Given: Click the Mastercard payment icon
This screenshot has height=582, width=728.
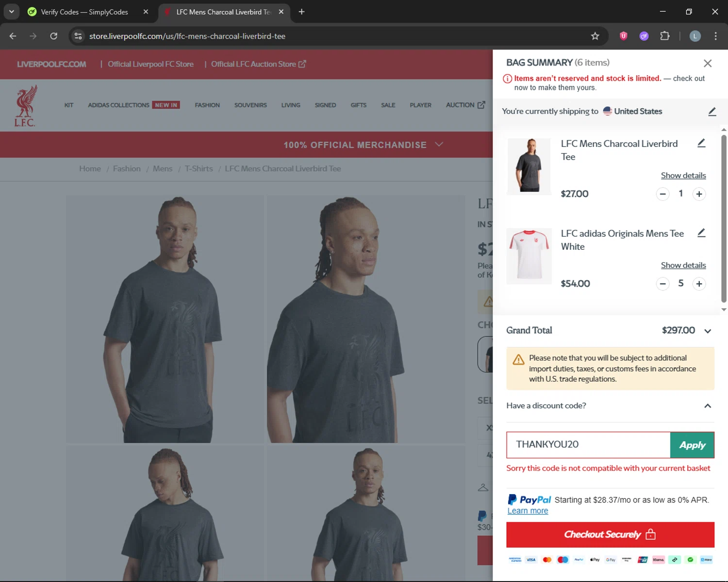Looking at the screenshot, I should pos(547,560).
